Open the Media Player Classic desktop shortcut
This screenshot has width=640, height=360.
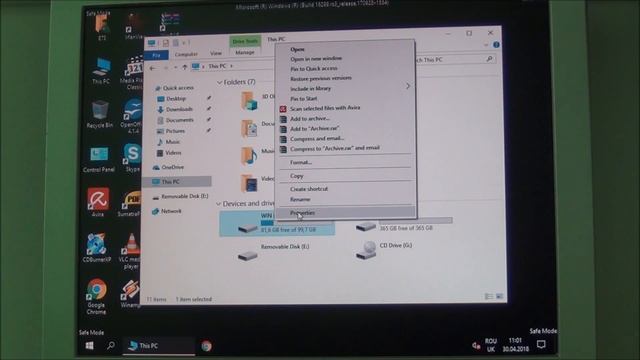pyautogui.click(x=132, y=73)
